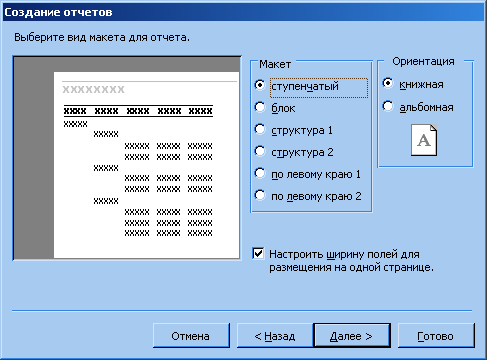Click the Макет group label
The width and height of the screenshot is (487, 360).
coord(275,64)
